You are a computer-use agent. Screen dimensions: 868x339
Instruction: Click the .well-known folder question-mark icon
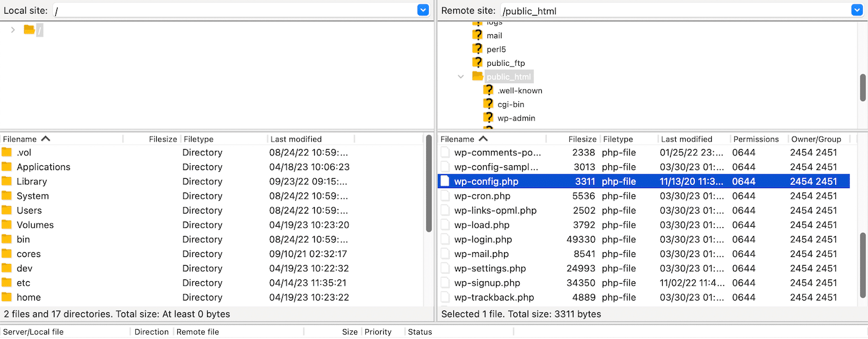point(489,90)
